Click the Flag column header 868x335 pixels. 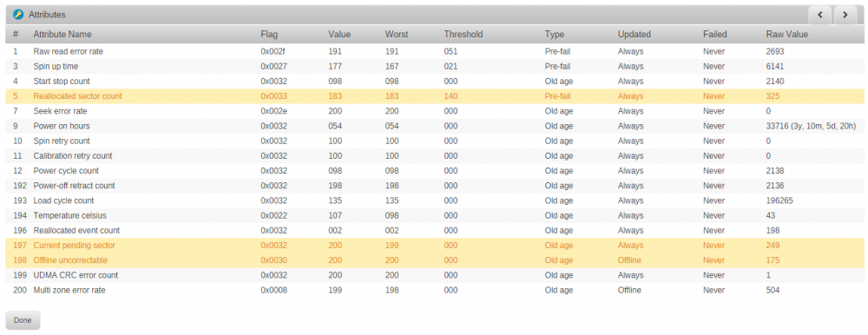tap(269, 35)
